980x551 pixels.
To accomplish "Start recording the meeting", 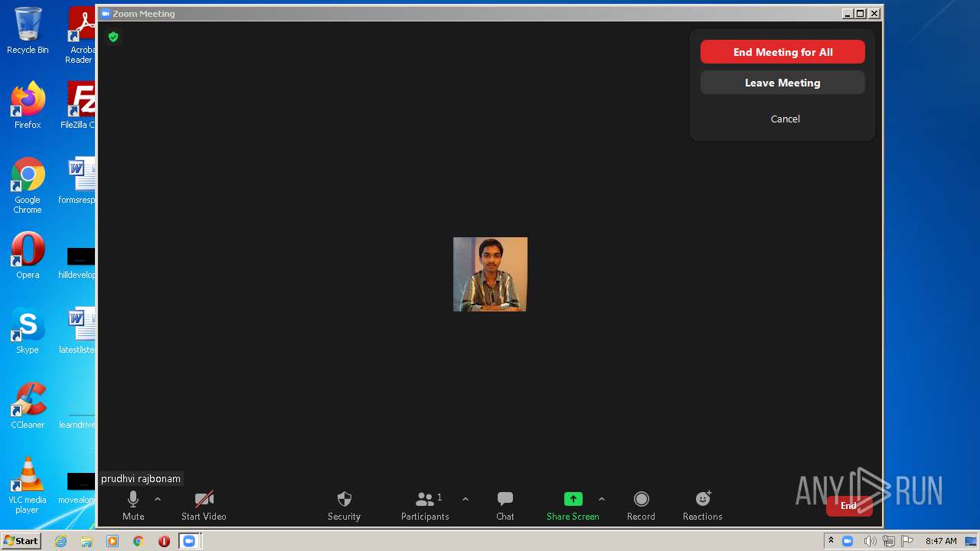I will click(641, 506).
